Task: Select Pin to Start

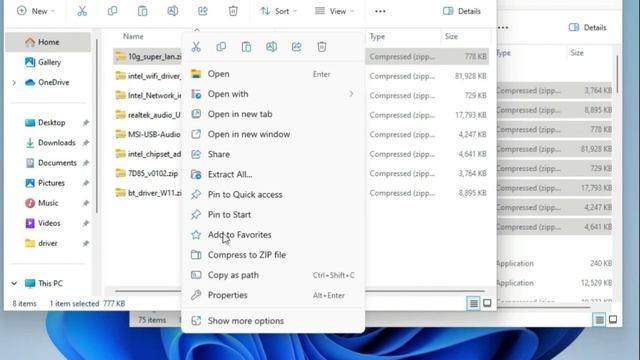Action: (x=273, y=214)
